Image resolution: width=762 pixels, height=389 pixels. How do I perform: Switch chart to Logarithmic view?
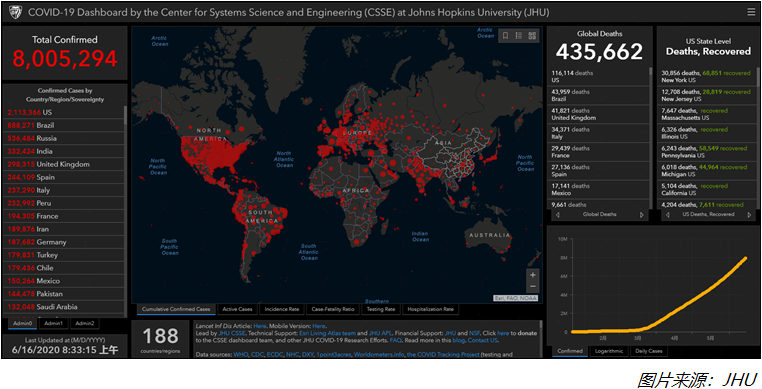[x=608, y=351]
